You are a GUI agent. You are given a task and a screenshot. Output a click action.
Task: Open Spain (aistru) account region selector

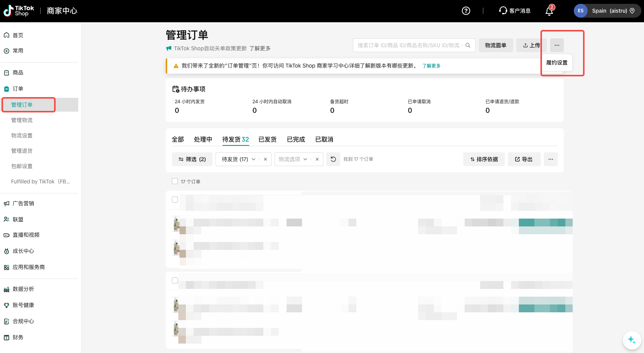[x=607, y=11]
